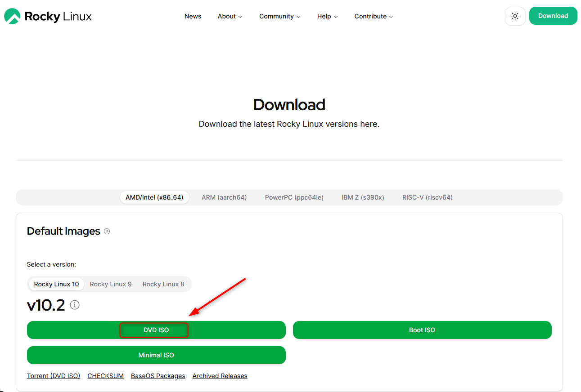Expand the Contribute menu

[x=374, y=16]
